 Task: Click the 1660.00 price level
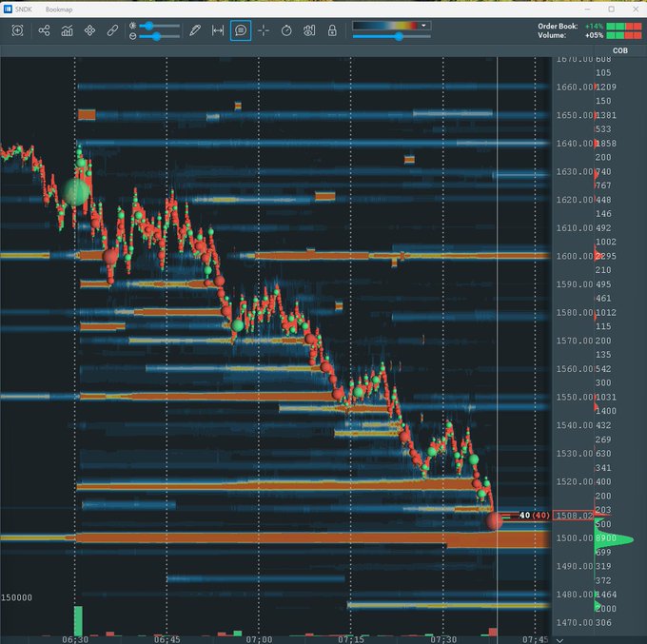click(575, 88)
